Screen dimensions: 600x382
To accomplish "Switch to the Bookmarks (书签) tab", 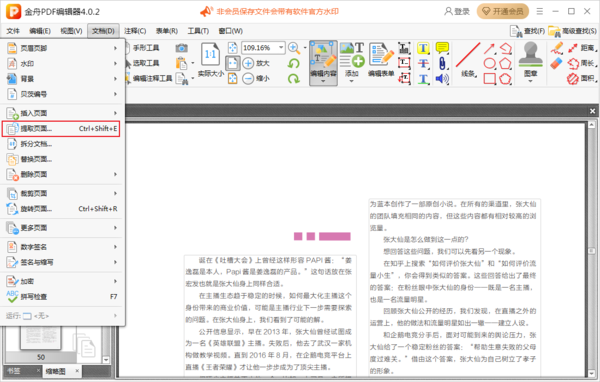I will point(15,371).
